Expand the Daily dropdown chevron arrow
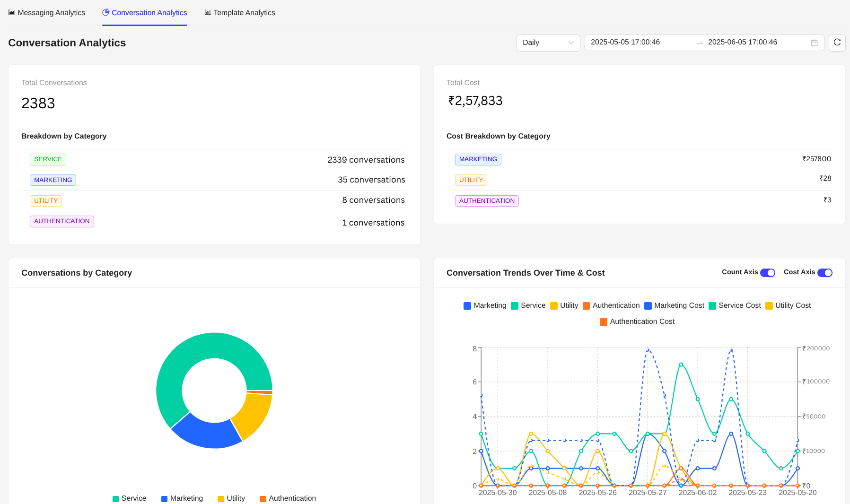 (571, 43)
